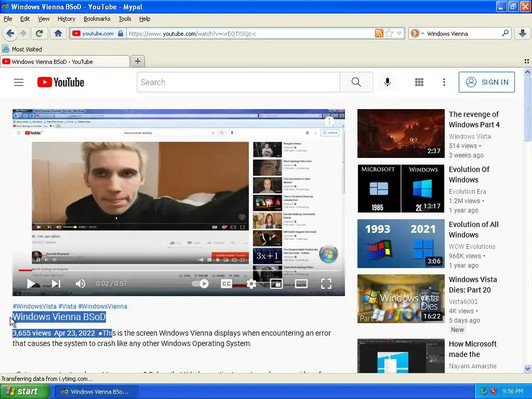Start voice search with the microphone icon
The image size is (532, 399).
click(388, 82)
